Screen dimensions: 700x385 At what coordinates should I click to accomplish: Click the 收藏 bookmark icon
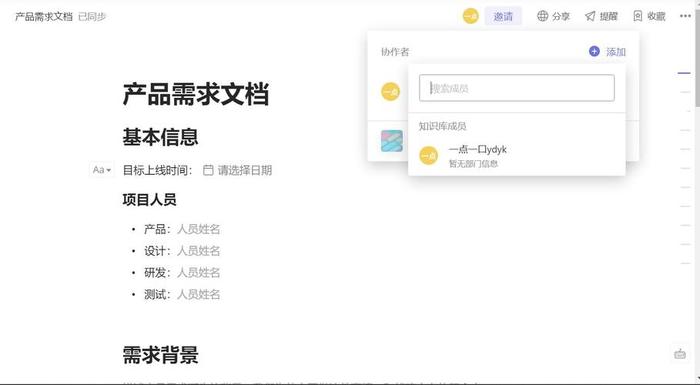tap(638, 16)
